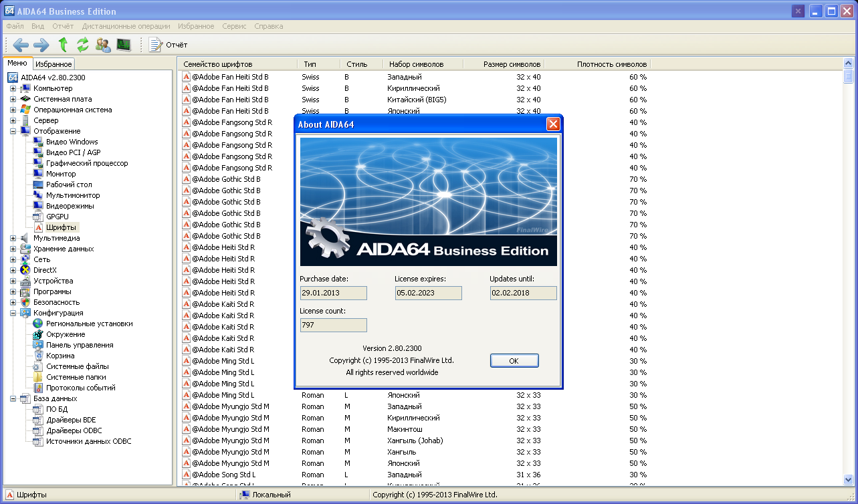
Task: Switch to the Меню tab
Action: tap(17, 64)
